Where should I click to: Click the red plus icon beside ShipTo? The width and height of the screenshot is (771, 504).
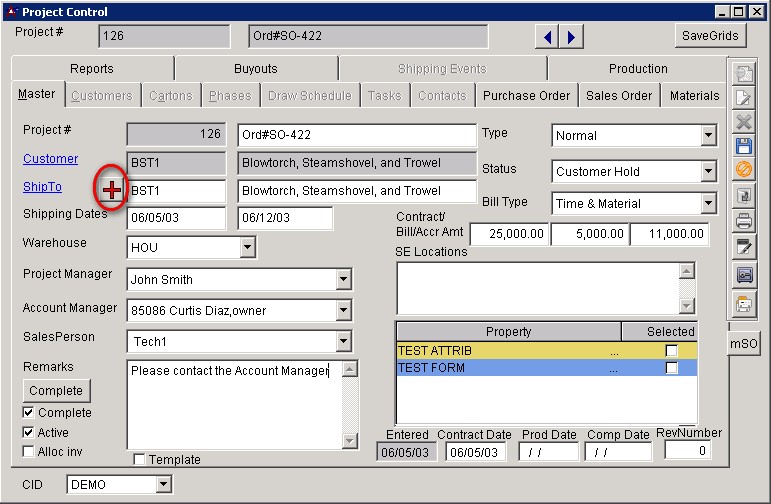click(x=113, y=189)
